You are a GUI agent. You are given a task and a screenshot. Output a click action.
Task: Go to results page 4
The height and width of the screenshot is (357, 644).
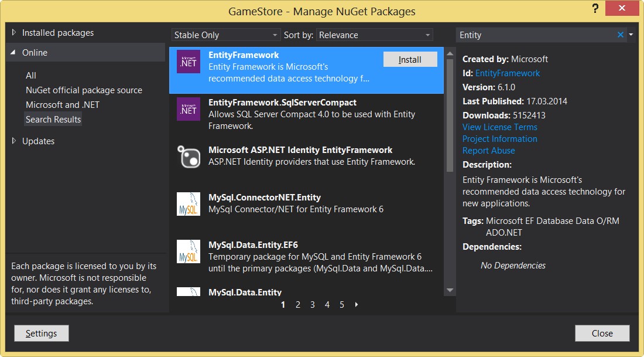(x=327, y=305)
